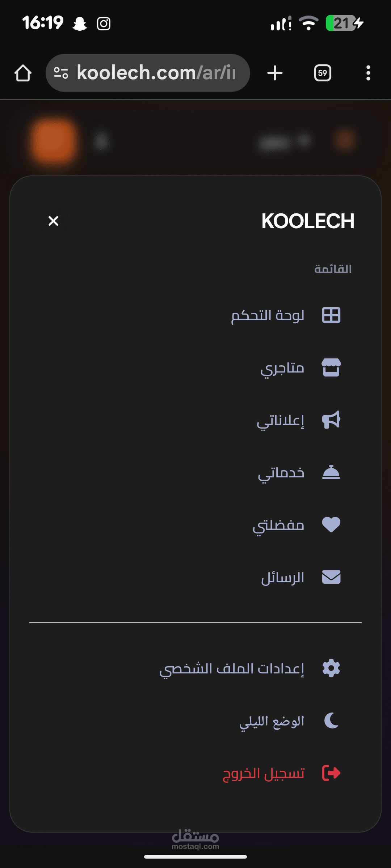Go to خدماتي menu entry
Viewport: 391px width, 868px height.
pos(281,473)
